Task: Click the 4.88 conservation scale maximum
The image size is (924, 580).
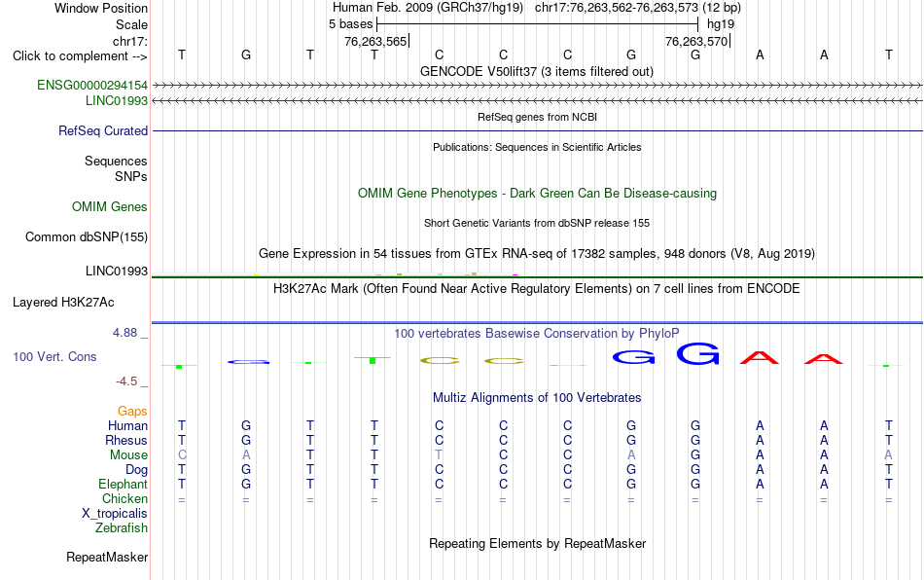Action: [124, 333]
